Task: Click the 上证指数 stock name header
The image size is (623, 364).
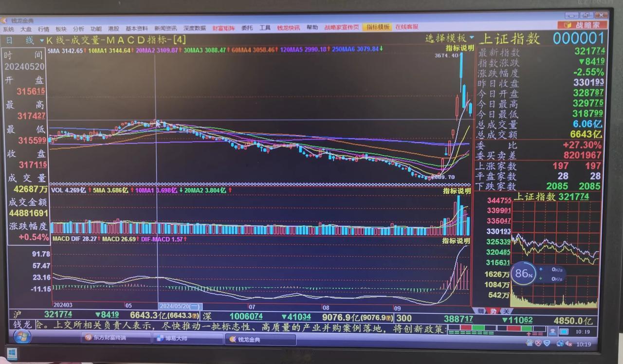Action: (x=510, y=38)
